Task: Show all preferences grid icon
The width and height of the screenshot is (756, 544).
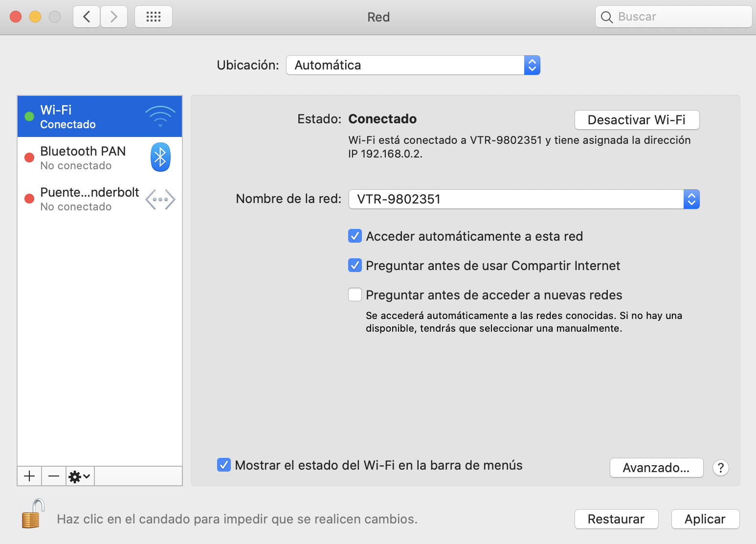Action: tap(154, 17)
